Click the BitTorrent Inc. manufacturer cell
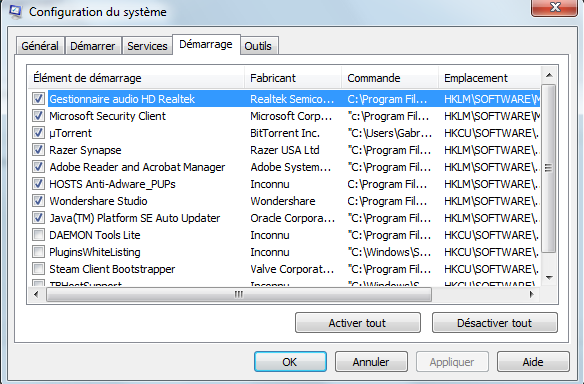 coord(285,133)
